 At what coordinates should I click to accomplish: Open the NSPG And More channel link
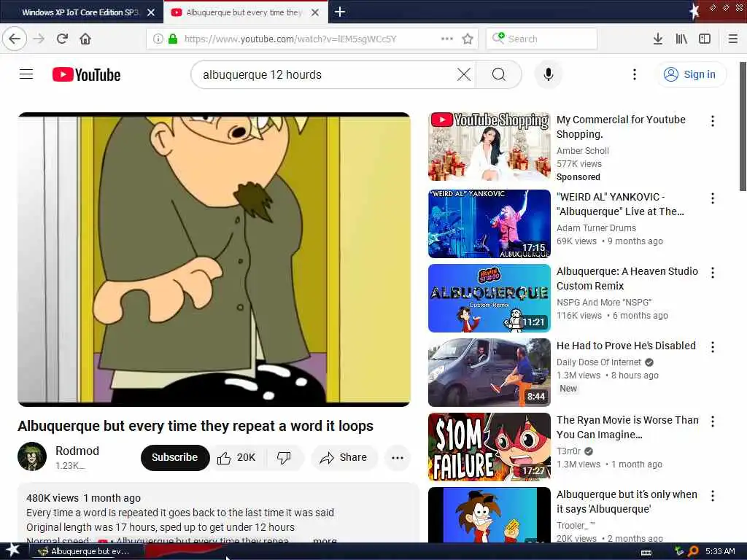[603, 302]
